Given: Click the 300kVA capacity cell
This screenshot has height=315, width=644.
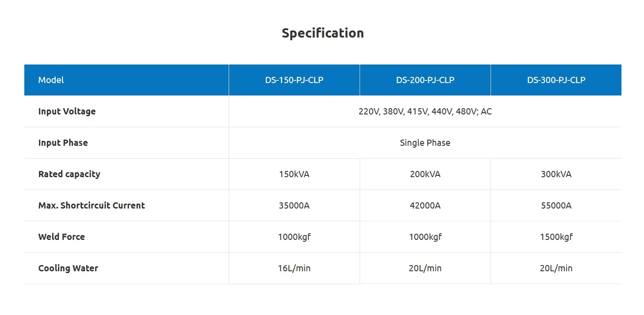Looking at the screenshot, I should point(556,174).
